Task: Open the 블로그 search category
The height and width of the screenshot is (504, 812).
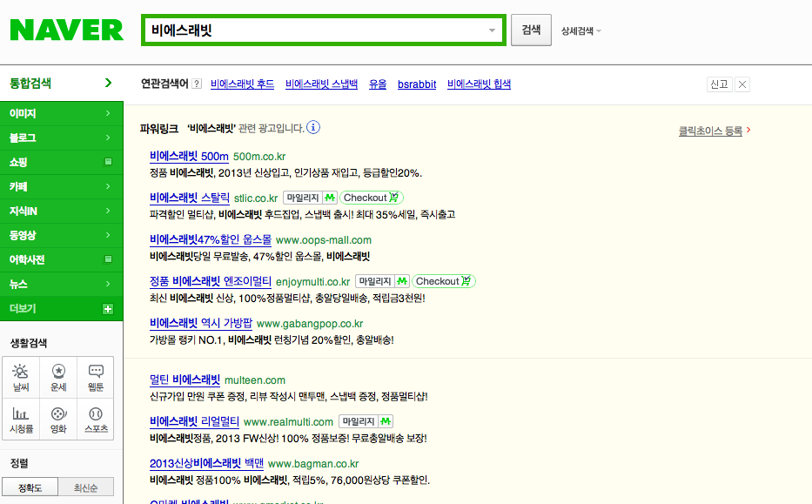Action: pos(62,138)
